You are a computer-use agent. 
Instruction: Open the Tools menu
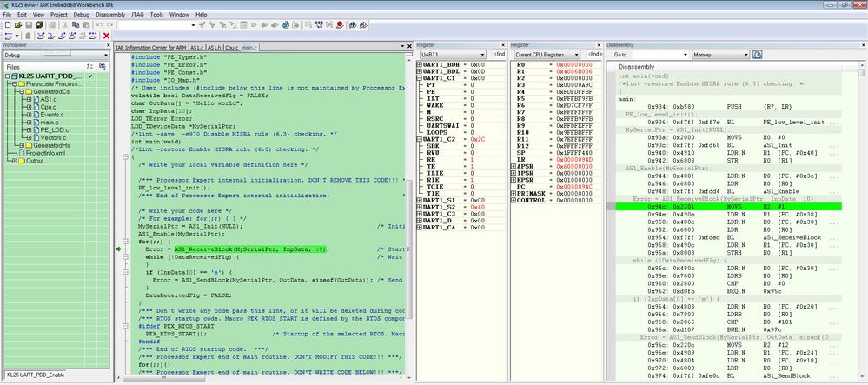pyautogui.click(x=156, y=15)
